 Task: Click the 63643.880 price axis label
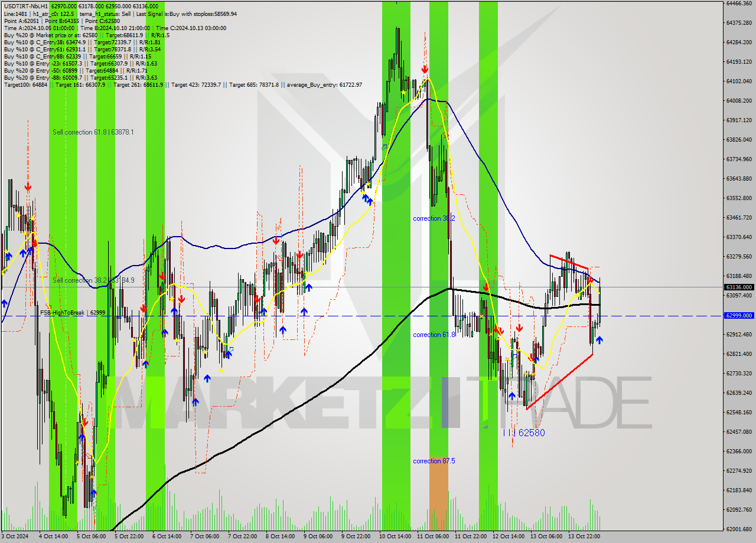(x=738, y=178)
